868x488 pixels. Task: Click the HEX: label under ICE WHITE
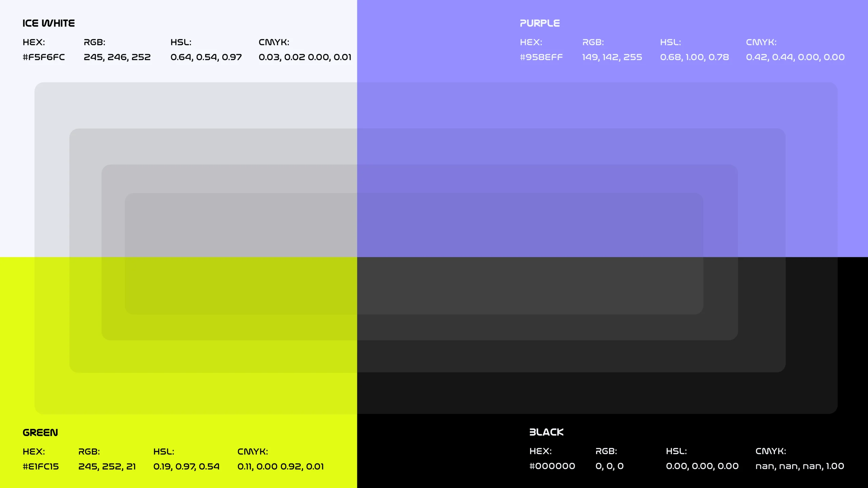(x=34, y=42)
